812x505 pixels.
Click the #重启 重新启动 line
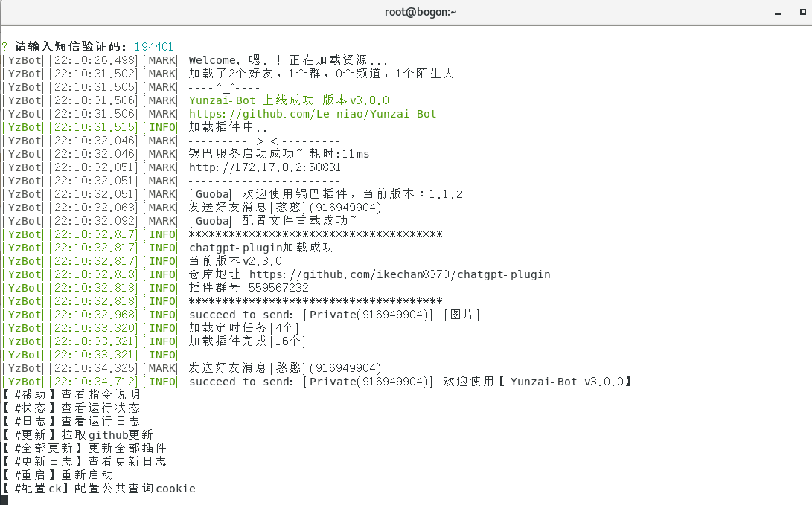[x=58, y=475]
